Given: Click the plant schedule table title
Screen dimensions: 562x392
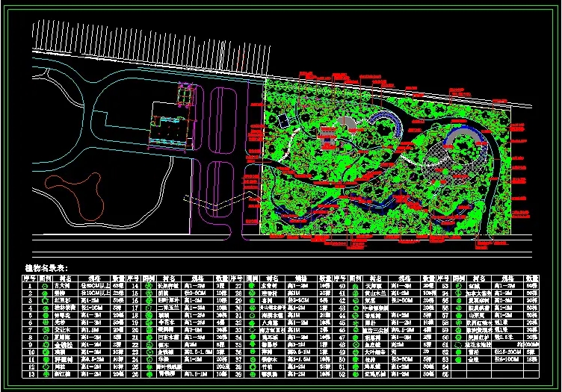Looking at the screenshot, I should pos(46,267).
